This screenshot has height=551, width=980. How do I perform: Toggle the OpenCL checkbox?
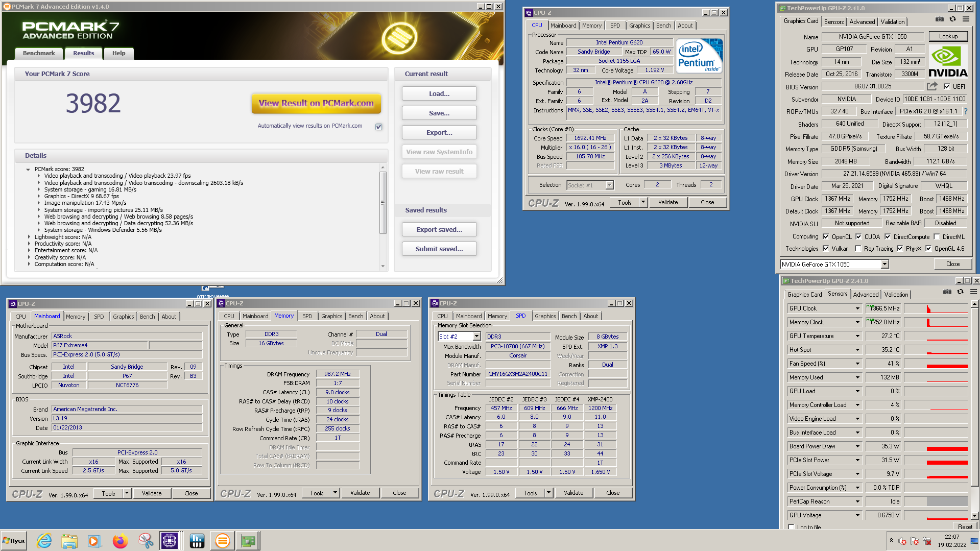pyautogui.click(x=826, y=236)
